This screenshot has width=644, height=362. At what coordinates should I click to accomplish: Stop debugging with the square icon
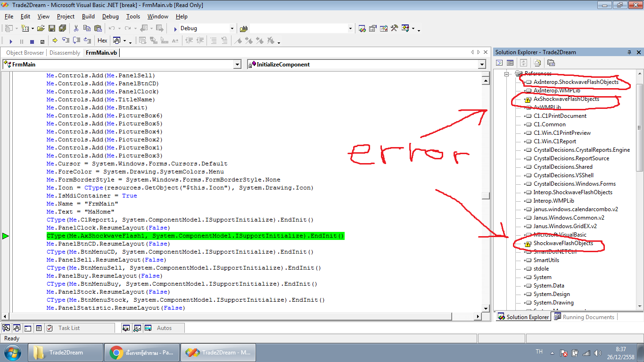pyautogui.click(x=32, y=41)
